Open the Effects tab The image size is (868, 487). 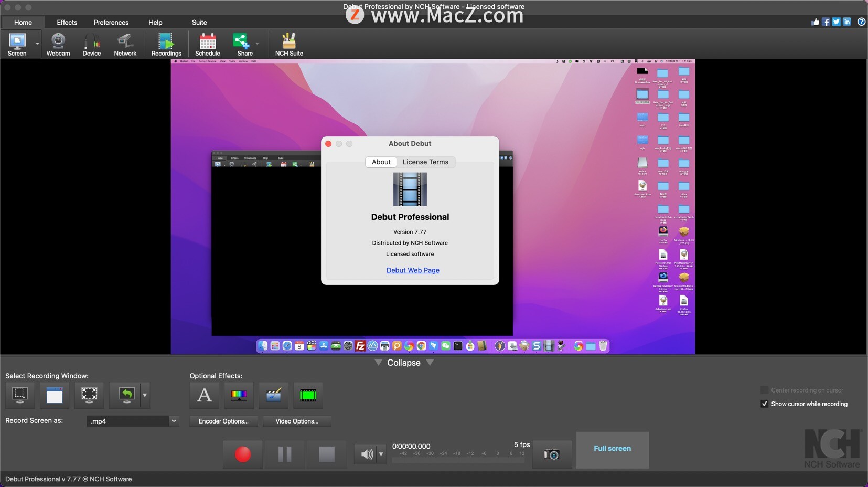click(x=67, y=22)
